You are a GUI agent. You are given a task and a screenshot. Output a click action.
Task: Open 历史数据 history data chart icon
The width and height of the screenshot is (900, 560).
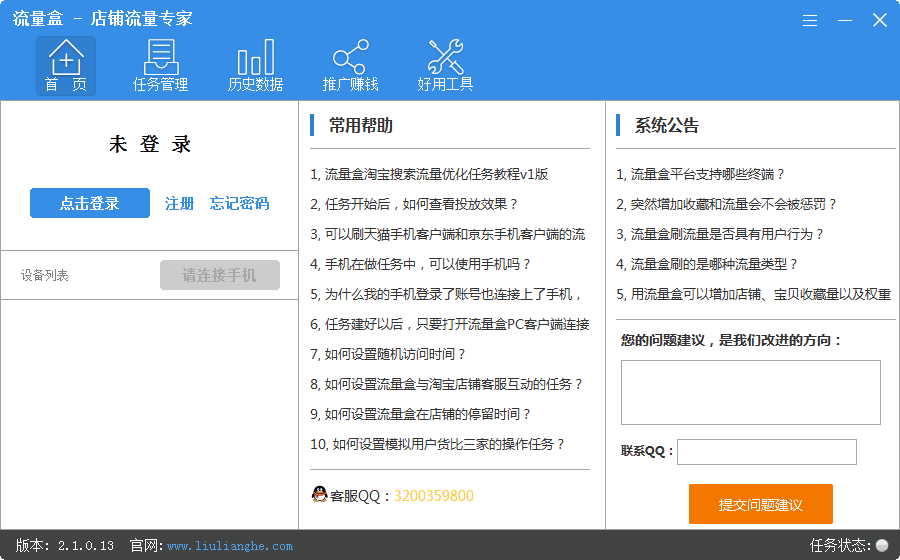point(255,59)
